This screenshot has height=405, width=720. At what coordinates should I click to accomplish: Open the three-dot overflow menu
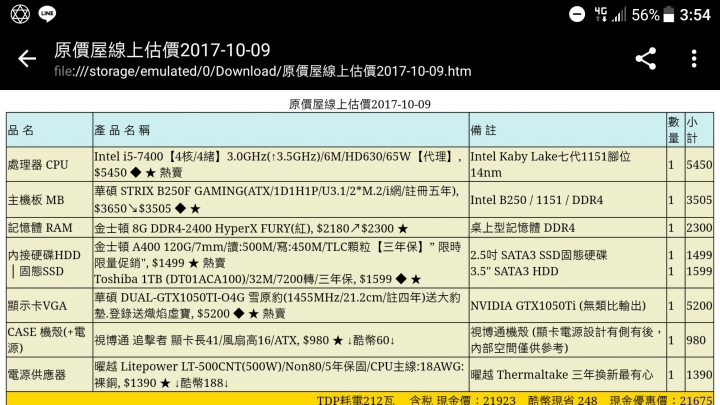point(694,59)
